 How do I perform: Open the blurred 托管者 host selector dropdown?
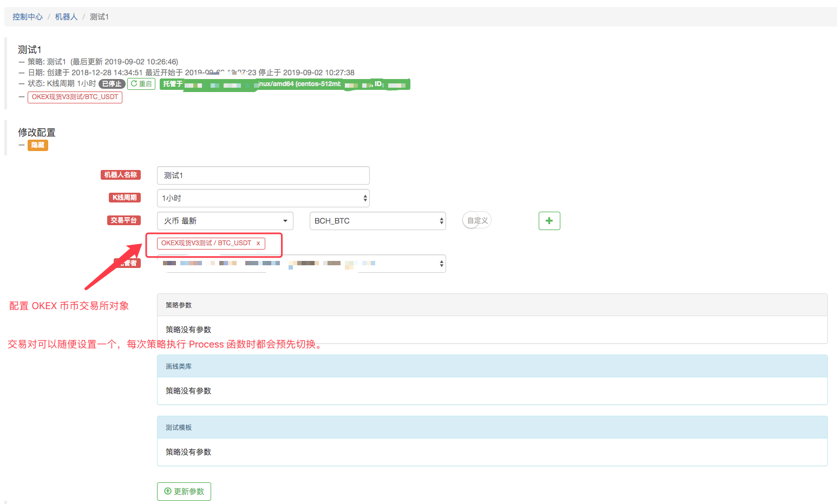tap(301, 264)
